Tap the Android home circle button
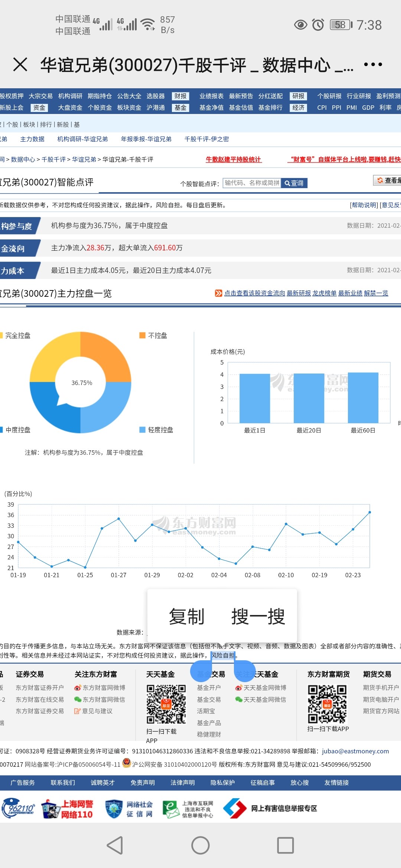Screen dimensions: 401x868 click(200, 845)
